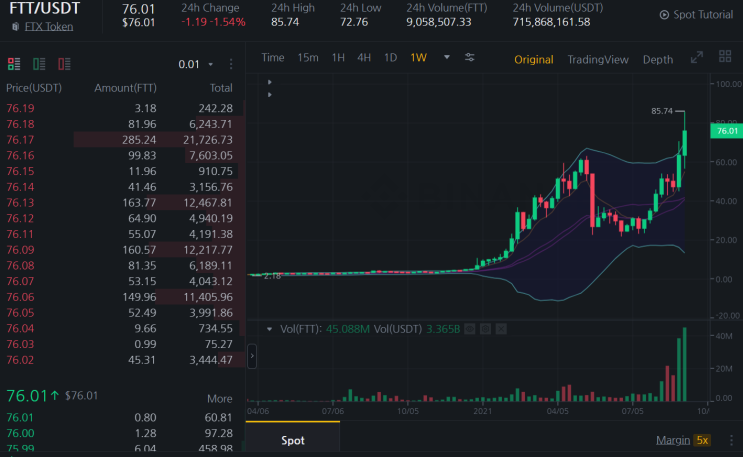Open volume indicator settings gear
The width and height of the screenshot is (743, 457).
coord(485,329)
